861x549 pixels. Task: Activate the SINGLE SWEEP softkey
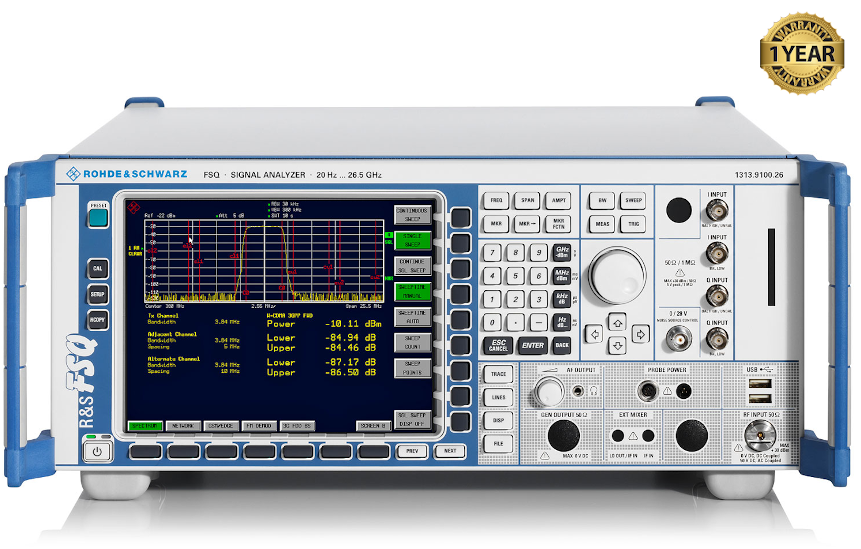(x=412, y=240)
